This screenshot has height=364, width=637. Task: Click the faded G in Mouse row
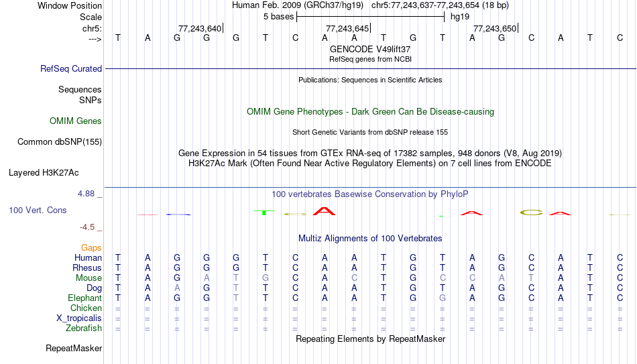266,278
